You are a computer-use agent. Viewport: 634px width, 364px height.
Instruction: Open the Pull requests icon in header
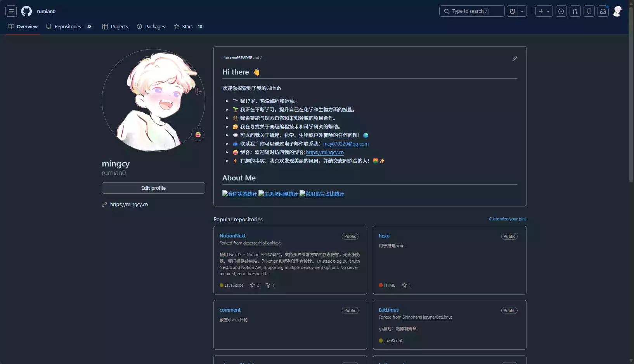point(575,11)
